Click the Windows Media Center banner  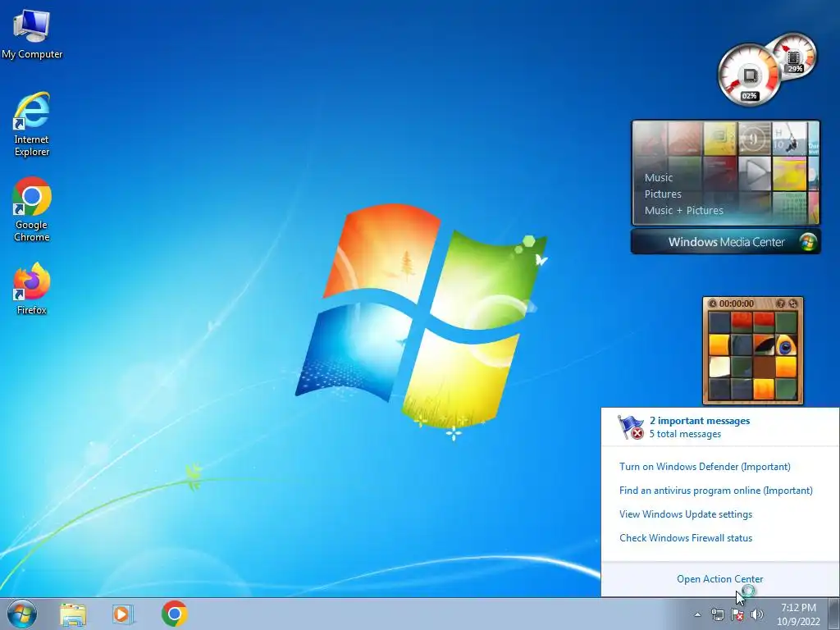726,242
